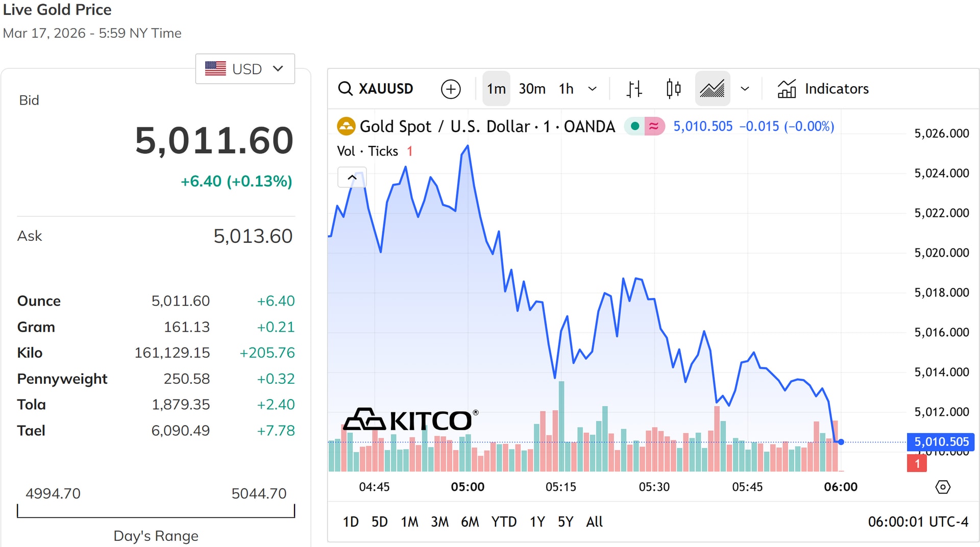The width and height of the screenshot is (980, 547).
Task: Switch chart to candlestick style
Action: tap(673, 89)
